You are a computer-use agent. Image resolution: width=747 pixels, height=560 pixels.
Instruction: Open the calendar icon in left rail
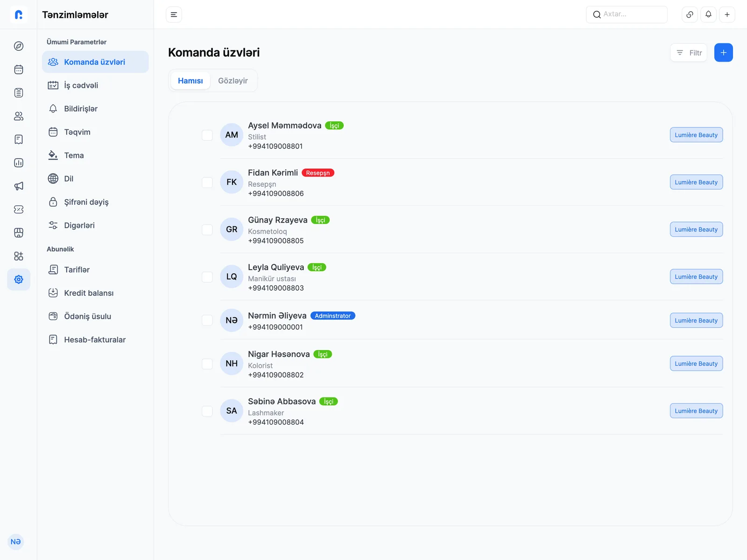pos(19,70)
